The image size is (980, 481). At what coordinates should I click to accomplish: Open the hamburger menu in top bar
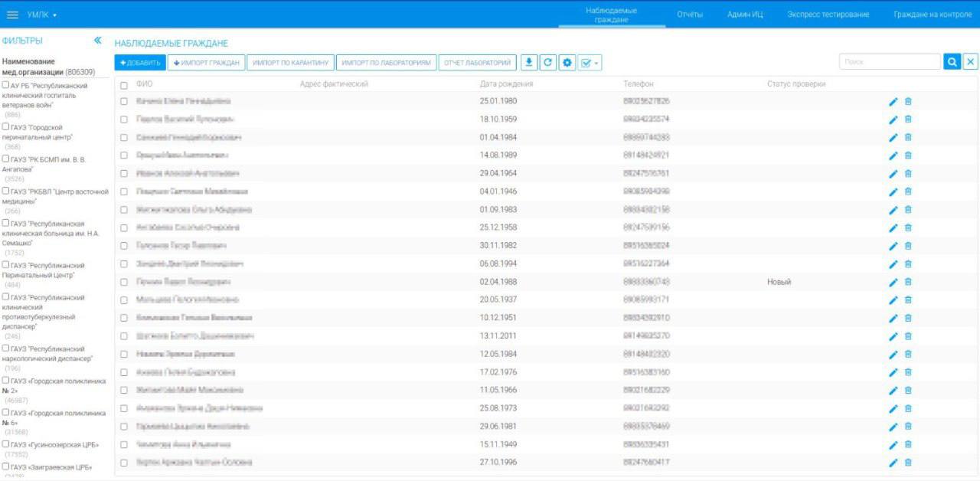pos(12,15)
